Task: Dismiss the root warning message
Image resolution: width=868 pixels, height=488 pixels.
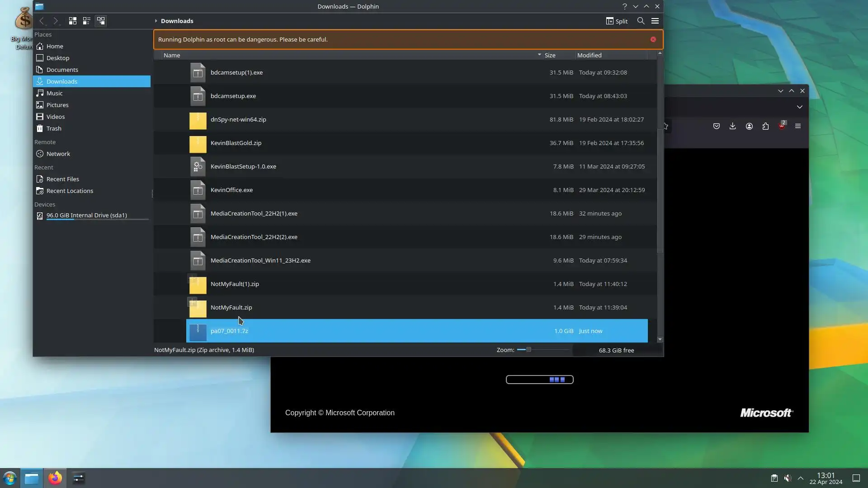Action: 653,39
